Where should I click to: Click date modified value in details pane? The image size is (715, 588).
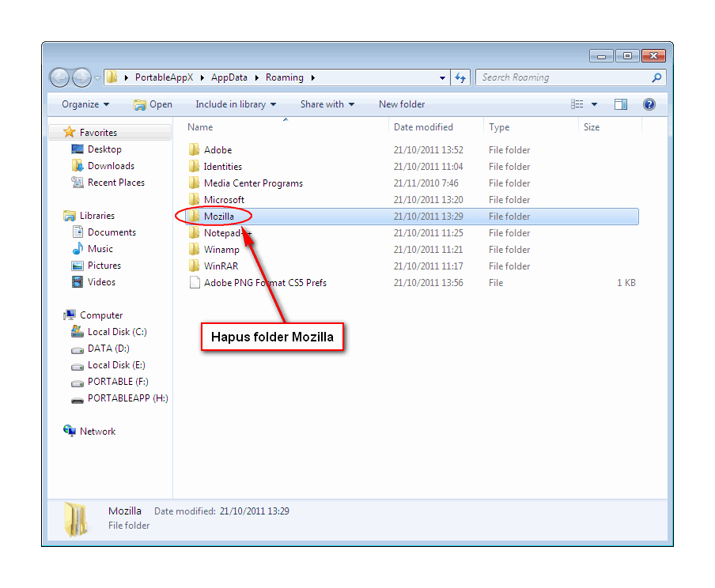[254, 511]
